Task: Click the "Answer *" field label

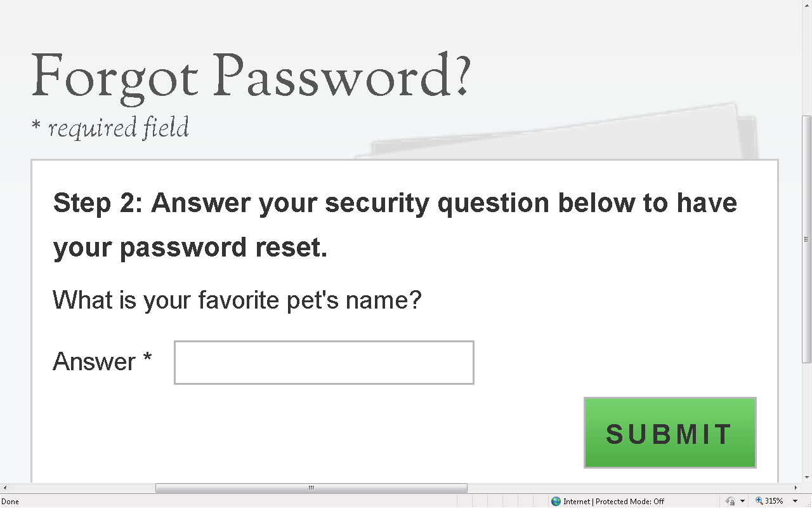Action: pyautogui.click(x=102, y=361)
